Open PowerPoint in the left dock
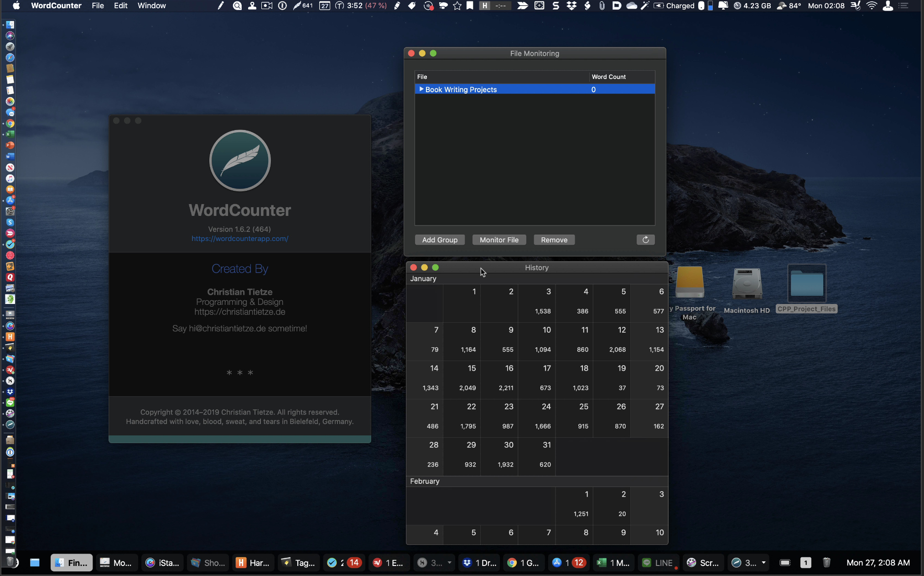The width and height of the screenshot is (924, 576). pyautogui.click(x=10, y=145)
